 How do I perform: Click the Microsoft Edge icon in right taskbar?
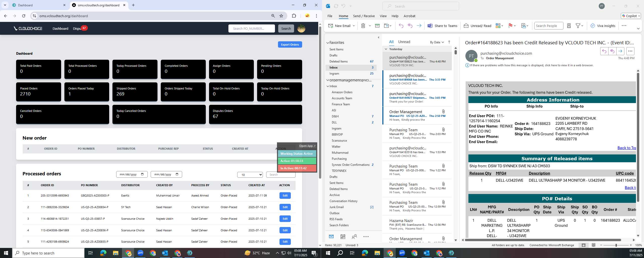(x=365, y=253)
